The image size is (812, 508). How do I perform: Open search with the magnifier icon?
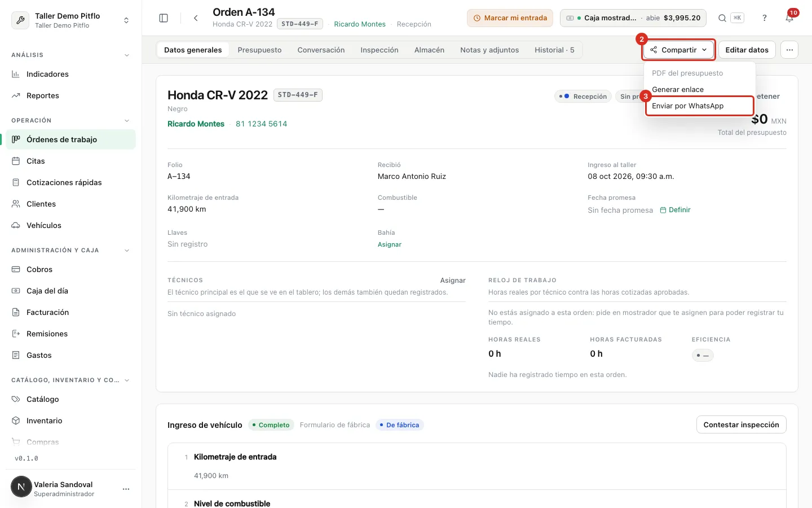pyautogui.click(x=722, y=18)
